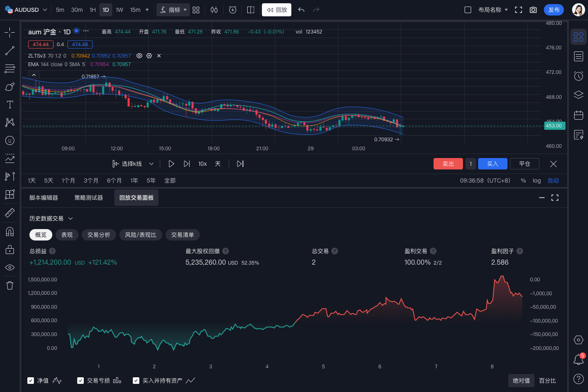Select the brush drawing tool
Screen dimensions: 588x392
10,87
